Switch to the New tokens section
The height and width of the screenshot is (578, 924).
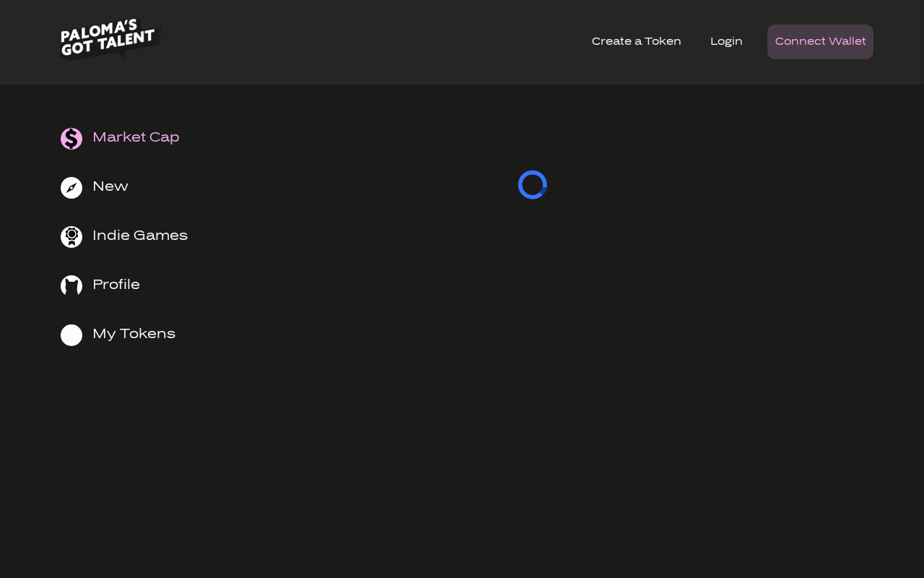pyautogui.click(x=110, y=186)
